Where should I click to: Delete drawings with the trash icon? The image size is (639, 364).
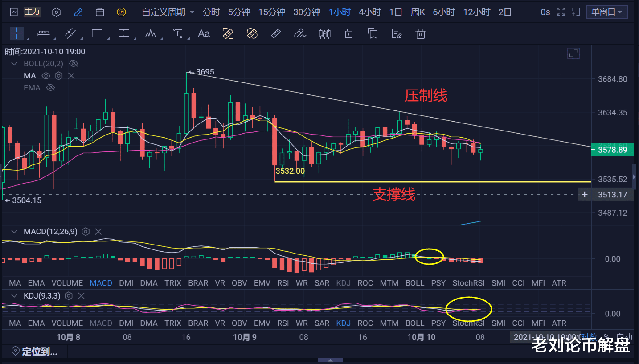click(x=420, y=33)
